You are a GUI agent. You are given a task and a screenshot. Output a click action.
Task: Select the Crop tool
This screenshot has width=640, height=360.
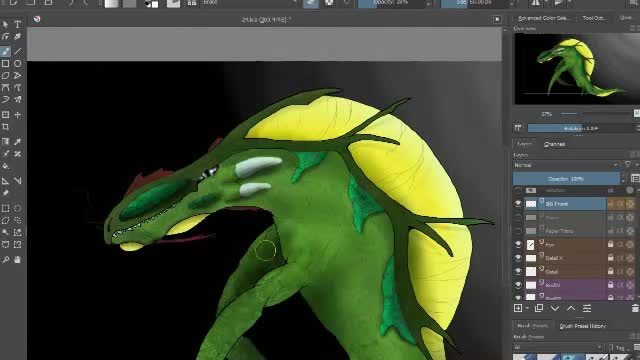pos(5,127)
